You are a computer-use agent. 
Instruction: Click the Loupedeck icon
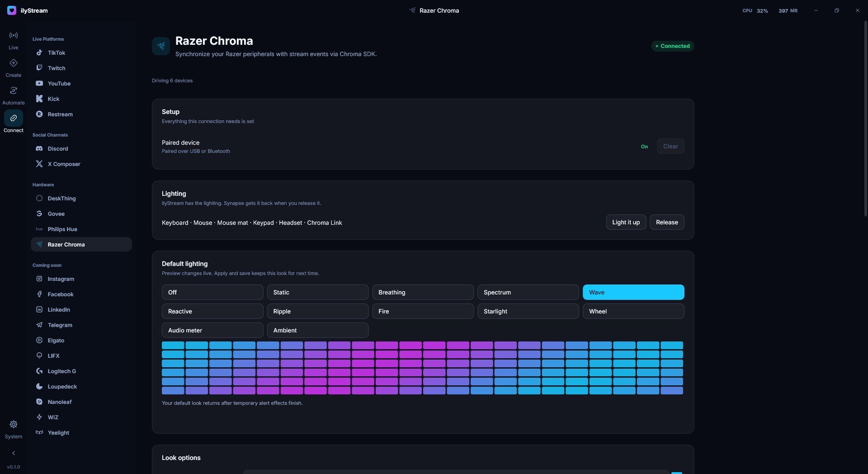(x=39, y=386)
